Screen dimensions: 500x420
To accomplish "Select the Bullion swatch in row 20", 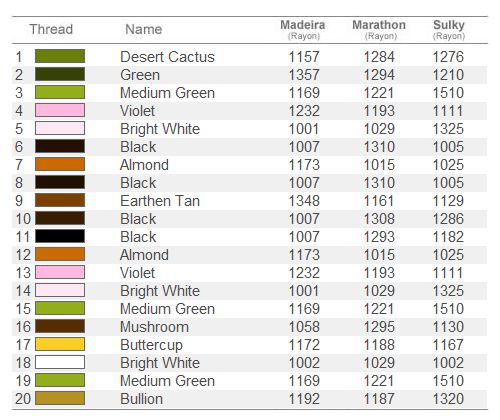I will pyautogui.click(x=60, y=398).
